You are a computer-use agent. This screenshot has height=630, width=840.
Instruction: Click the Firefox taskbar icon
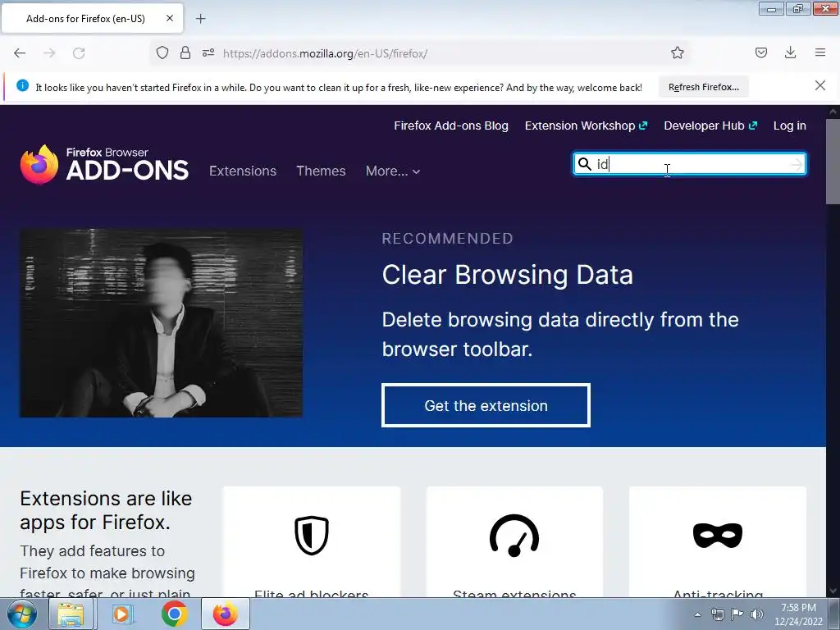click(225, 614)
